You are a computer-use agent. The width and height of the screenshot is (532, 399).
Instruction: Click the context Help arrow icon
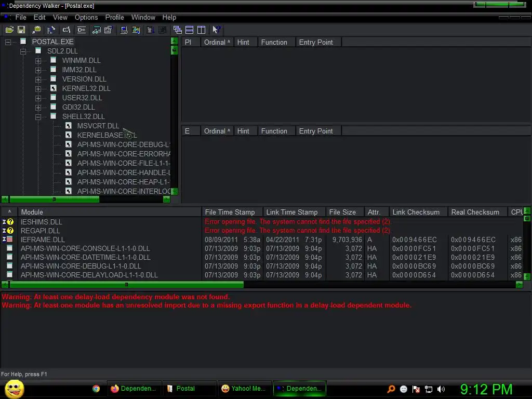pos(216,30)
